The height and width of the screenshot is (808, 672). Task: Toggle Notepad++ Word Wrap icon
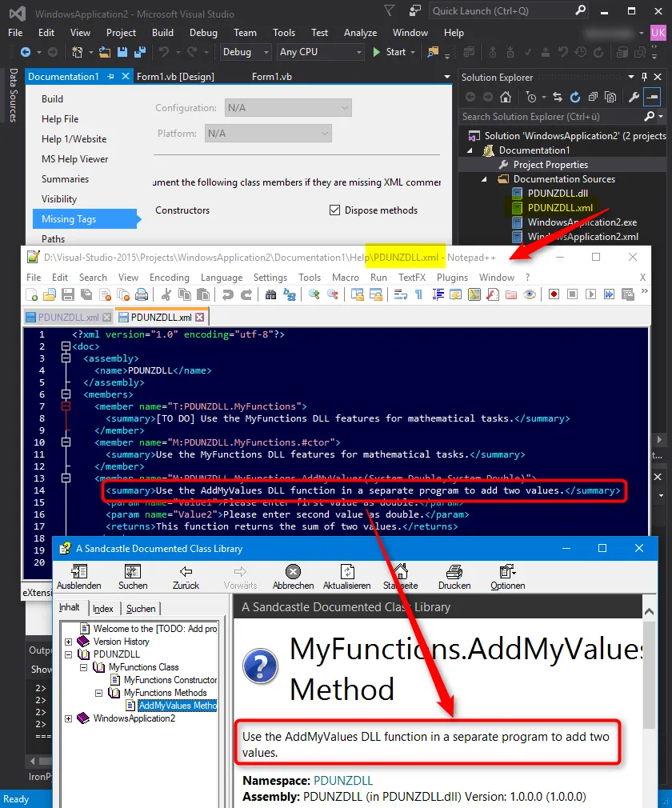(x=401, y=294)
